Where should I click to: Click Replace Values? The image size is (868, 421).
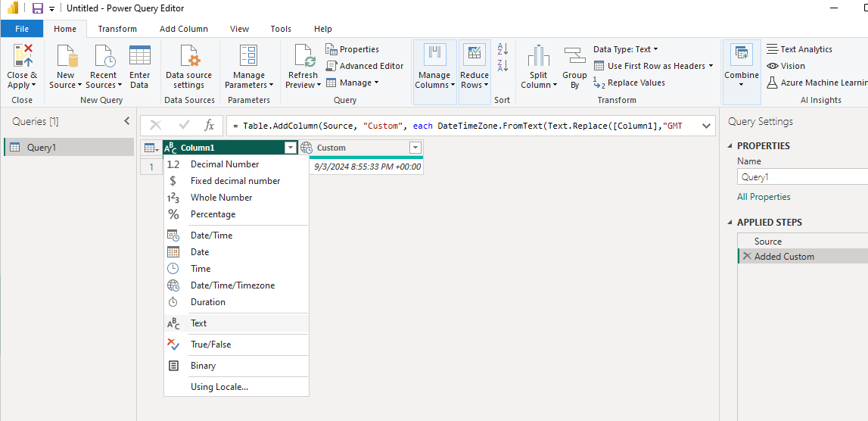tap(629, 83)
